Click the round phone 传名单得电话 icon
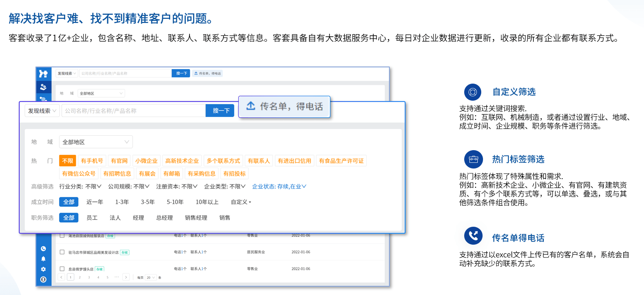644x295 pixels. pos(473,236)
